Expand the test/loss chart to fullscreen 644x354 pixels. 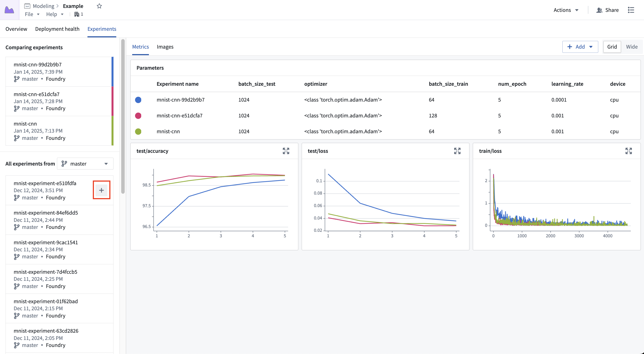457,151
